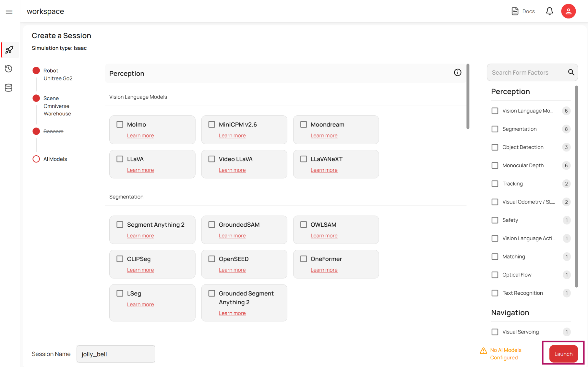Open the session history sidebar icon
This screenshot has height=367, width=588.
(x=9, y=69)
